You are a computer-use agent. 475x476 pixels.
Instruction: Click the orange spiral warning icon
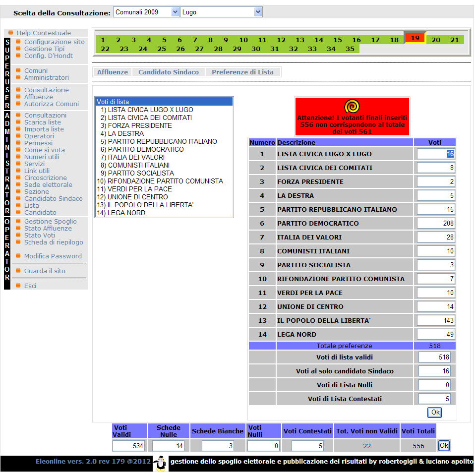click(352, 107)
